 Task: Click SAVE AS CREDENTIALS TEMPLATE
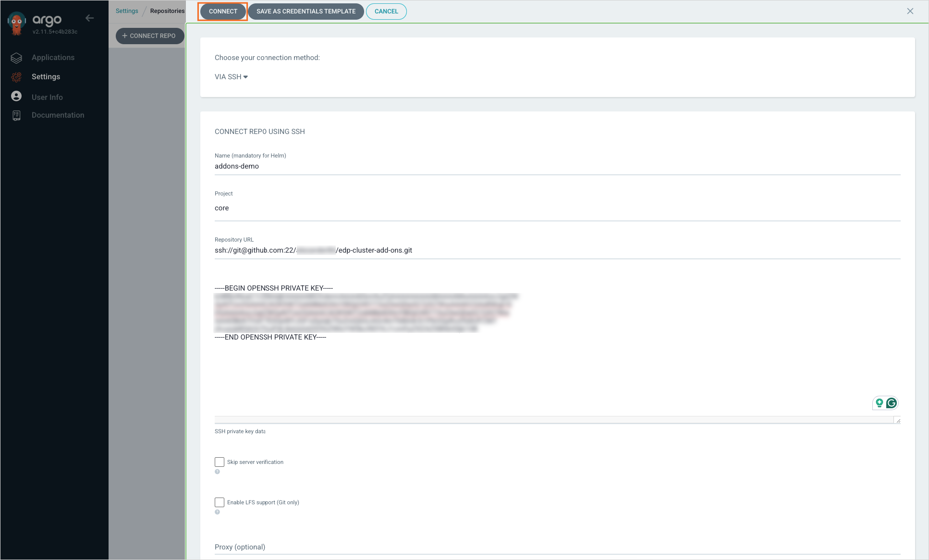click(x=306, y=11)
